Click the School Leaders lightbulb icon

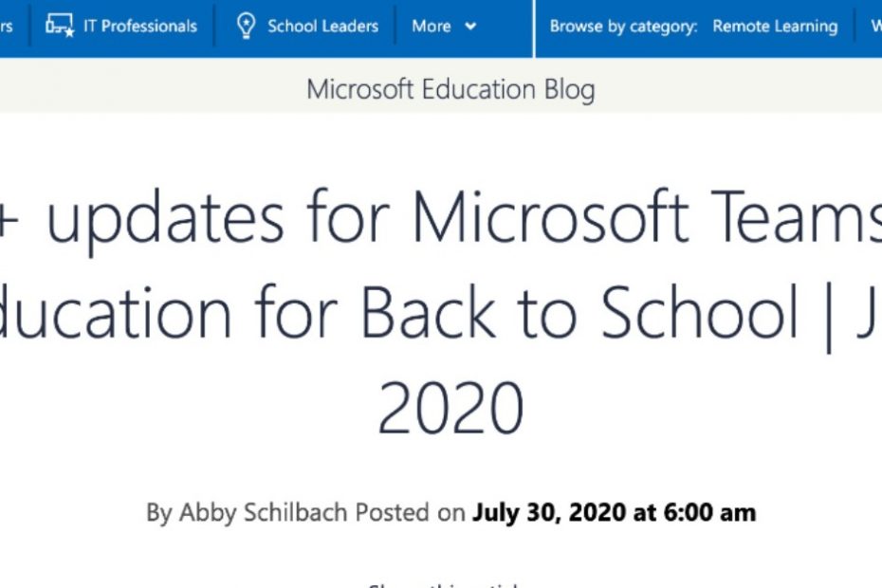pos(246,26)
